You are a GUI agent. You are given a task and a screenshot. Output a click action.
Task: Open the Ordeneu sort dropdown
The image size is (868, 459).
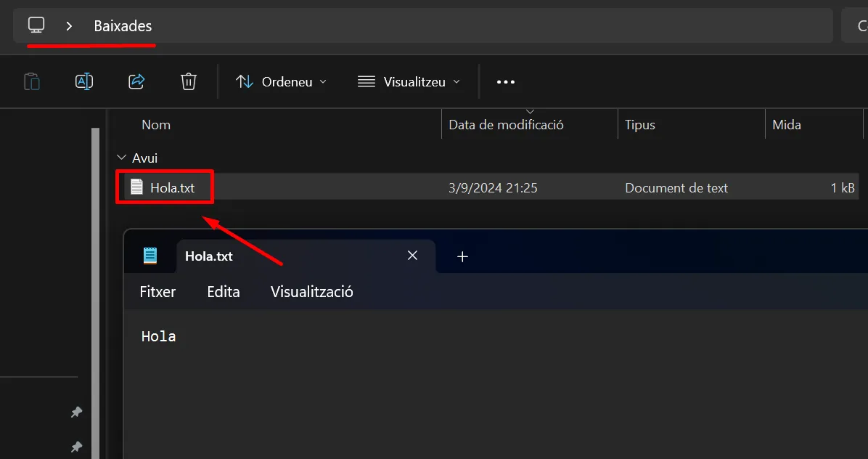pos(282,82)
